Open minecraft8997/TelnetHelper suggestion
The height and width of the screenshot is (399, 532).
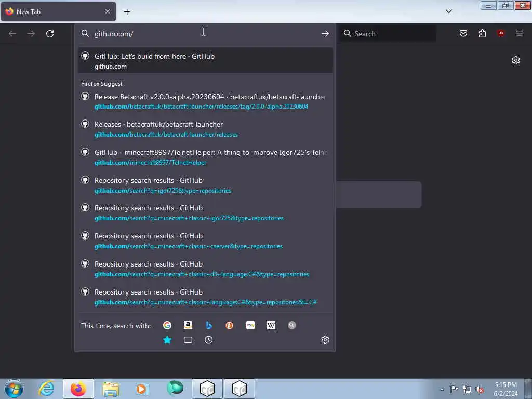(x=205, y=157)
